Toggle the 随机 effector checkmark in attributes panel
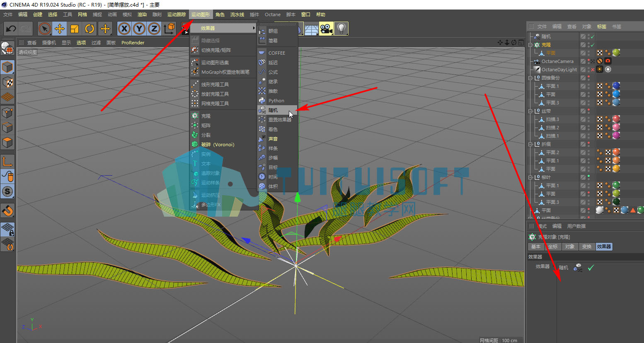The image size is (644, 343). 591,268
